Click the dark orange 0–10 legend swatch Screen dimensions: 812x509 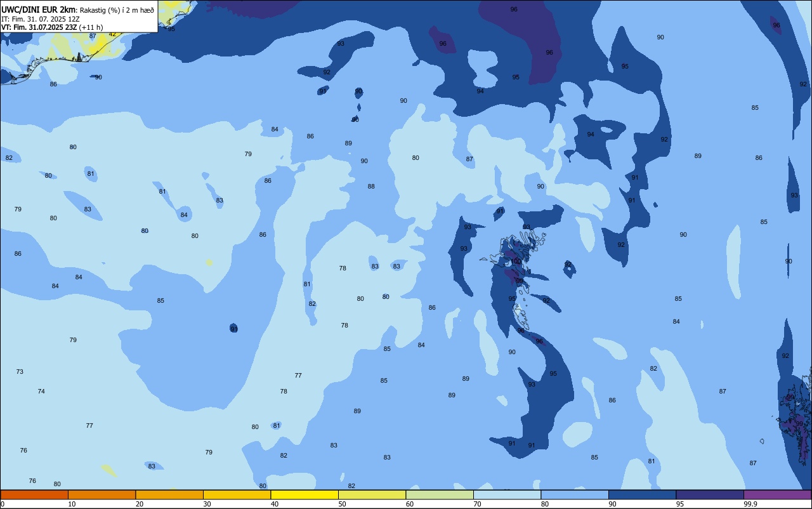(34, 494)
